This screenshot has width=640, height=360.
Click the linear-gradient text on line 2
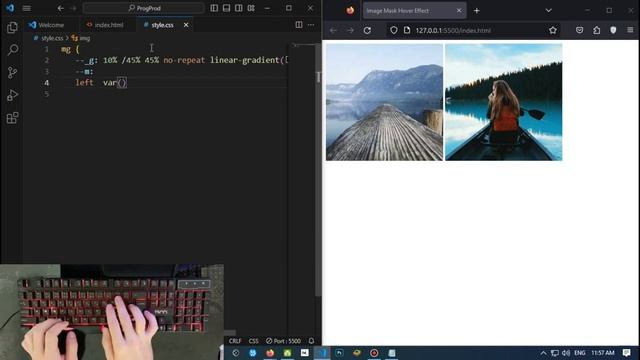244,60
